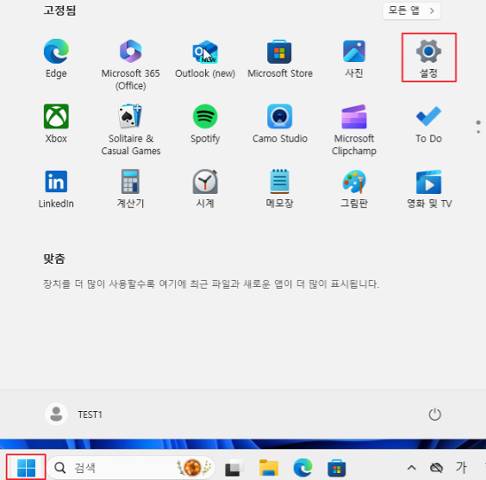Open Camo Studio app
Viewport: 486px width, 480px height.
pyautogui.click(x=280, y=124)
